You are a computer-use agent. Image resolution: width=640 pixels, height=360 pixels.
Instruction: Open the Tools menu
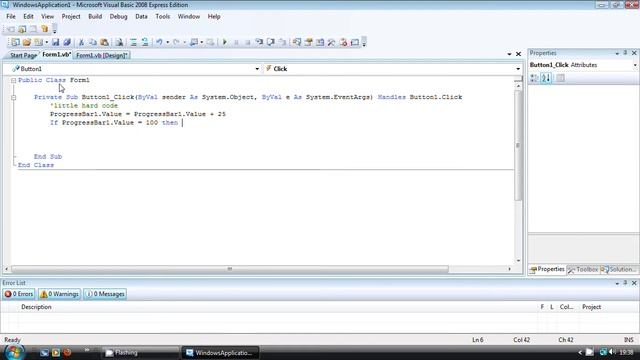click(162, 16)
